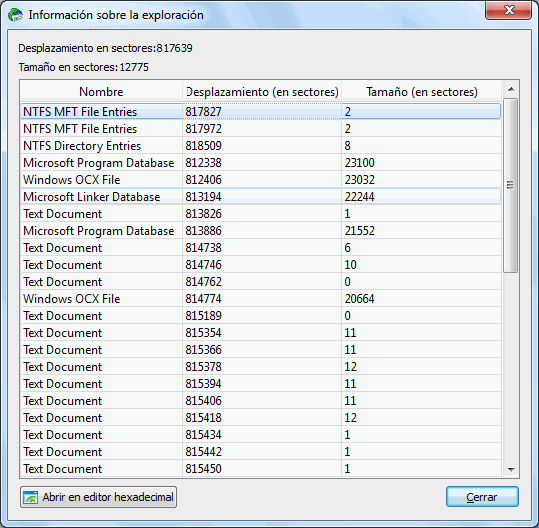Sort by Tamaño (en sectores) column
Viewport: 539px width, 528px height.
coord(421,92)
